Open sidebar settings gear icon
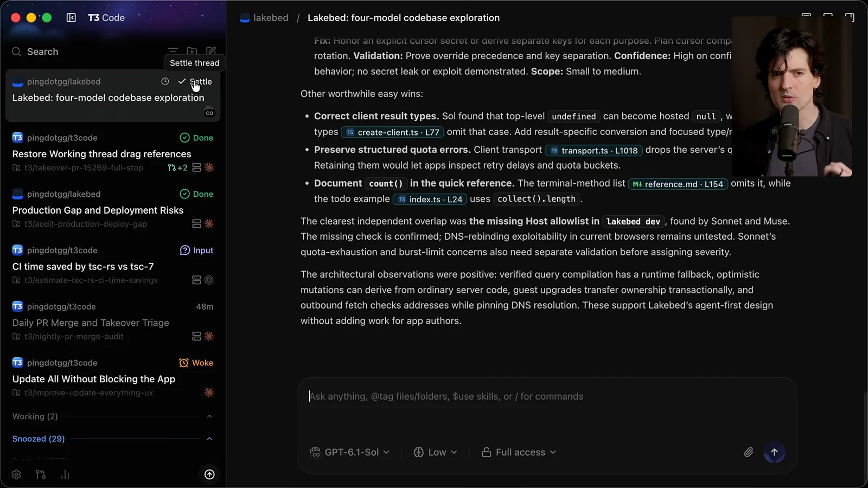The image size is (868, 488). pos(16,474)
